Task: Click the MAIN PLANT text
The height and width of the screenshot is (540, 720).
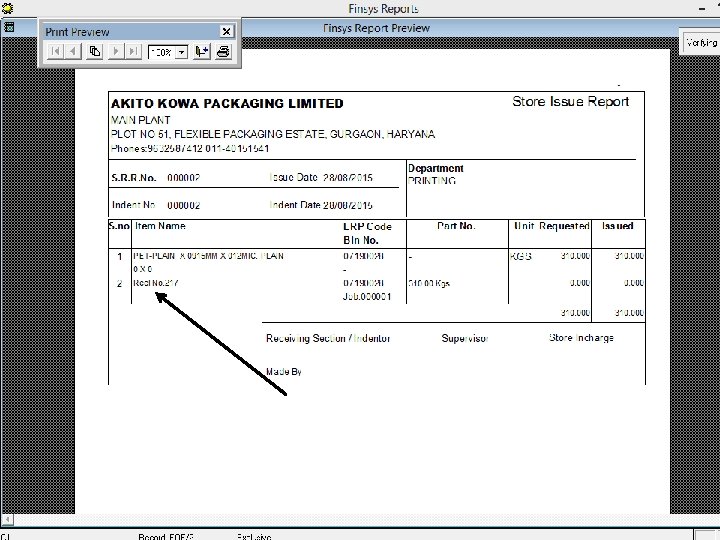Action: coord(141,120)
